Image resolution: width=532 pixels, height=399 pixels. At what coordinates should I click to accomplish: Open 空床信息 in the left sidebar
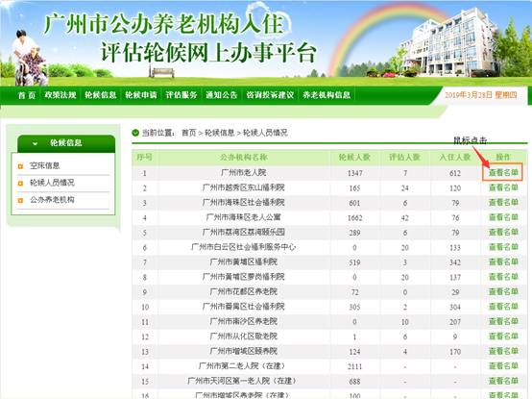point(45,166)
